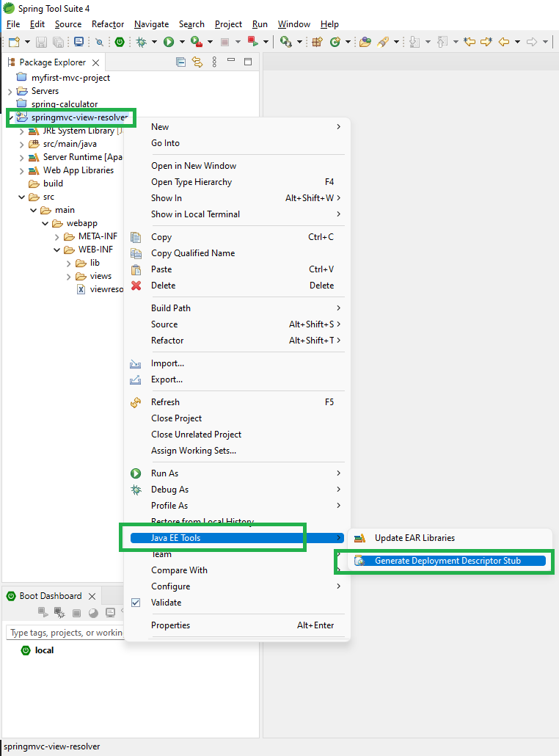The width and height of the screenshot is (559, 756).
Task: Click the Save toolbar icon
Action: [x=41, y=42]
